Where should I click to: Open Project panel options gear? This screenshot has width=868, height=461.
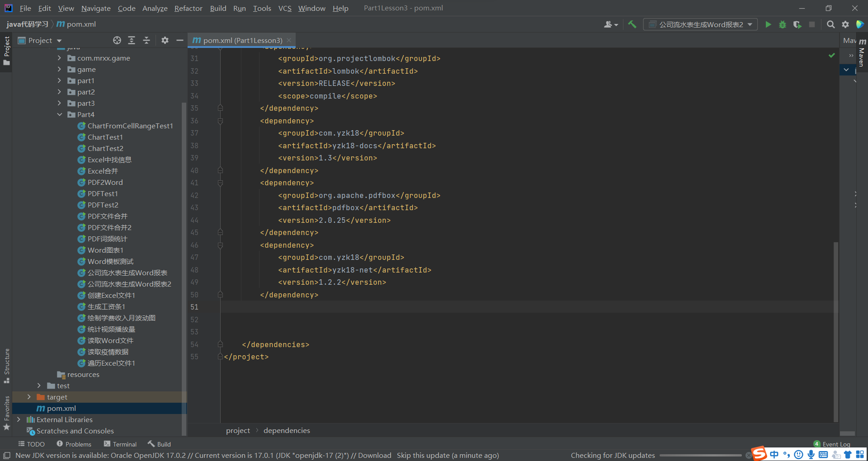(x=165, y=40)
